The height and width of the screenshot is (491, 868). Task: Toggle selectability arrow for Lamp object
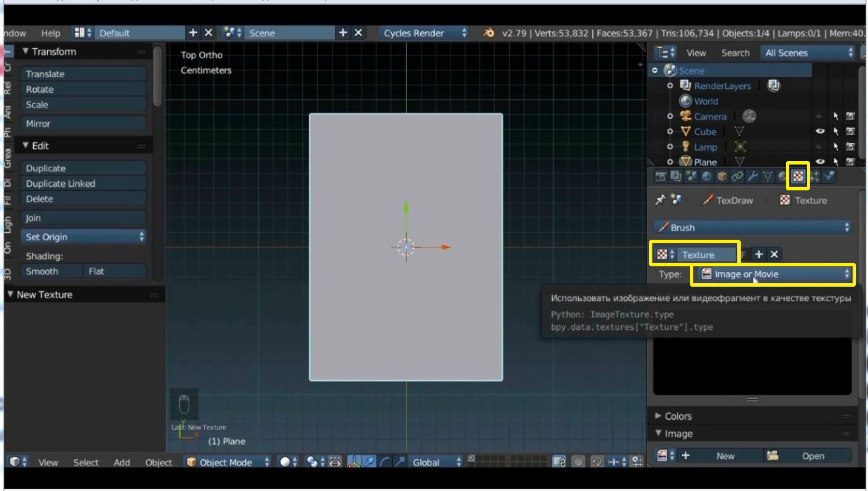(835, 147)
